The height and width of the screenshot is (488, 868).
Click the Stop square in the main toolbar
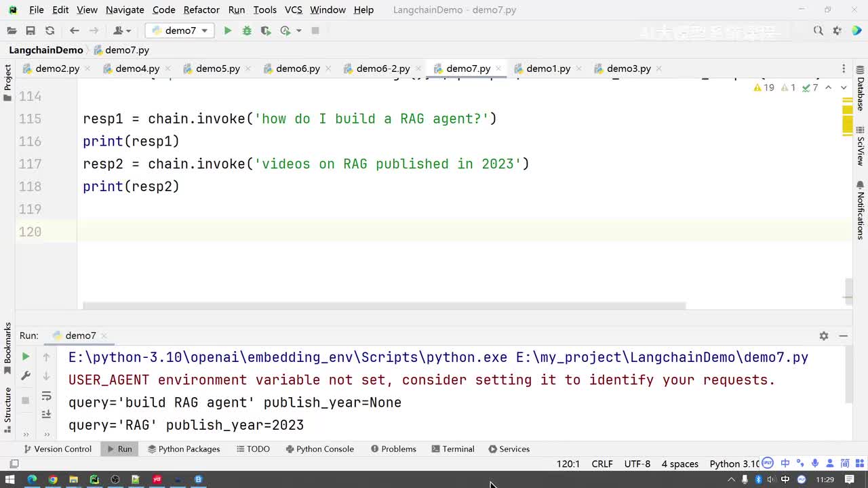tap(315, 30)
